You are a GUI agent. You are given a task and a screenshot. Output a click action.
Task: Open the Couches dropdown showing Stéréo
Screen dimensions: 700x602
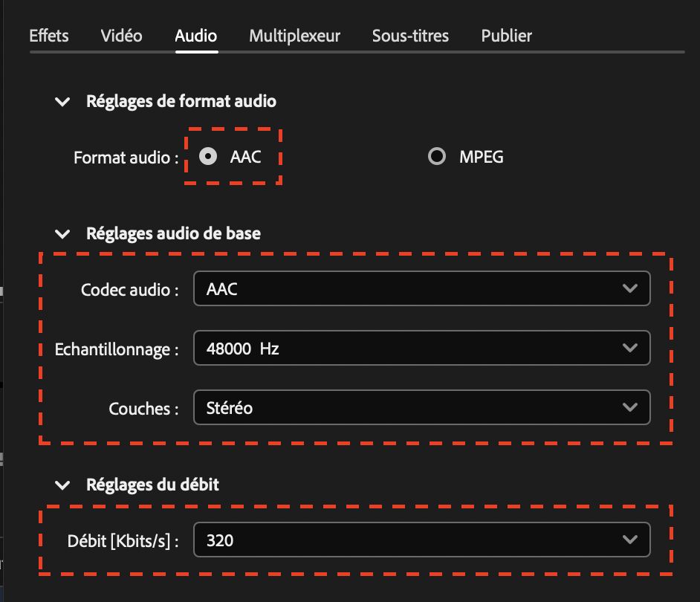click(x=421, y=407)
